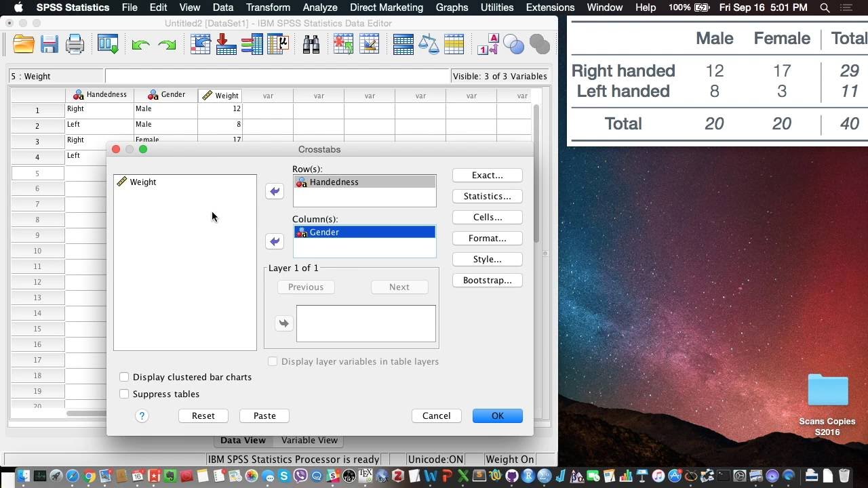Screen dimensions: 868x488
Task: Toggle the Value labels toolbar icon
Action: pos(488,45)
